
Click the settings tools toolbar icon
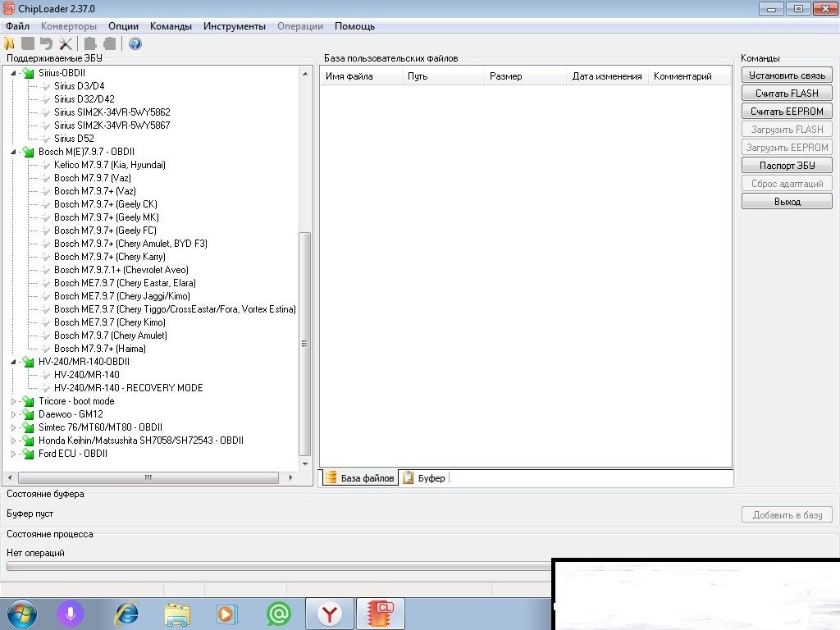point(66,43)
